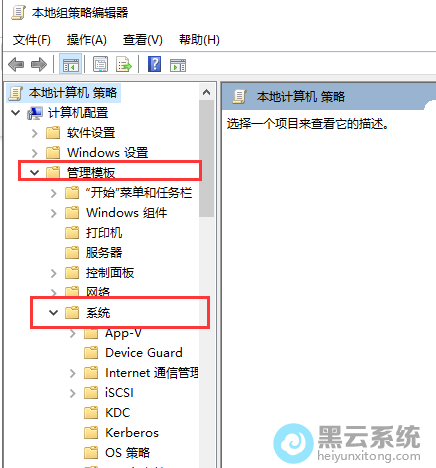Select the 打印机 folder icon
Viewport: 436px width, 468px height.
click(72, 233)
